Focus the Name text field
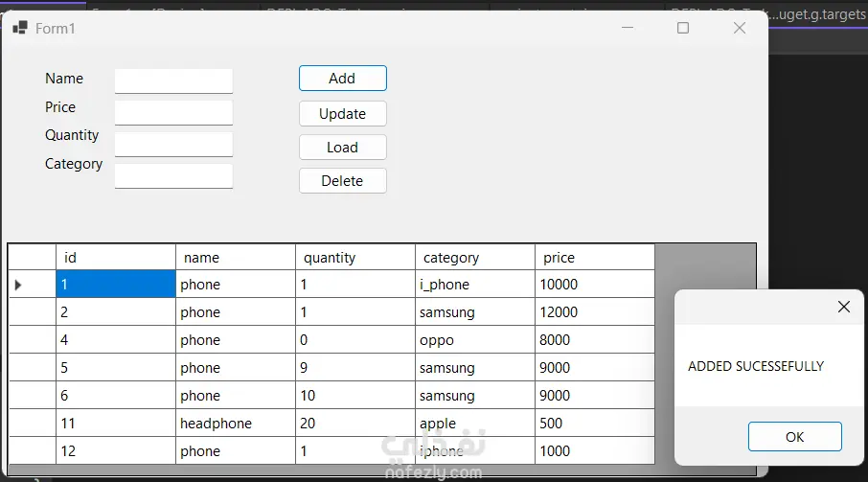Viewport: 868px width, 482px height. tap(173, 80)
